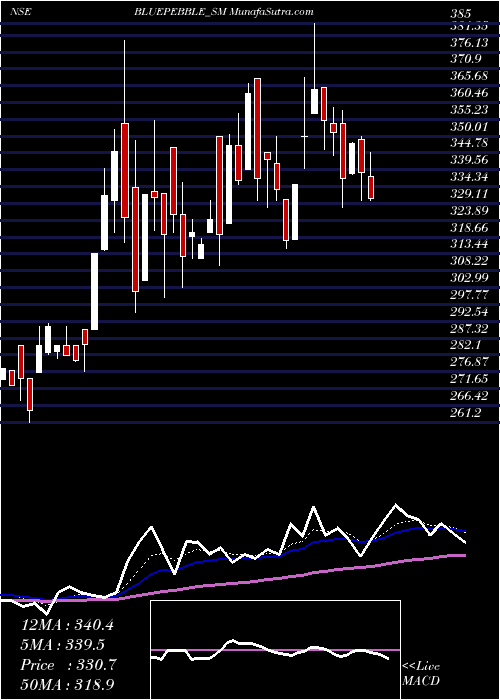This screenshot has width=500, height=700.
Task: Pick the 355.23 price label
Action: point(467,110)
